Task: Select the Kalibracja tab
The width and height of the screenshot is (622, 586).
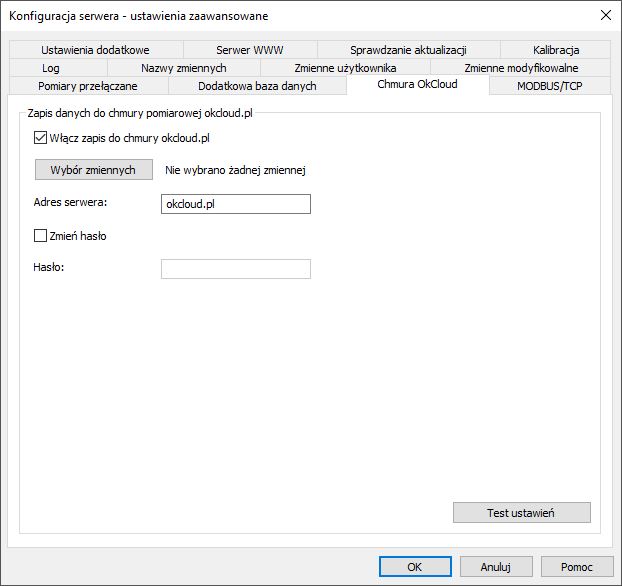Action: pyautogui.click(x=555, y=50)
